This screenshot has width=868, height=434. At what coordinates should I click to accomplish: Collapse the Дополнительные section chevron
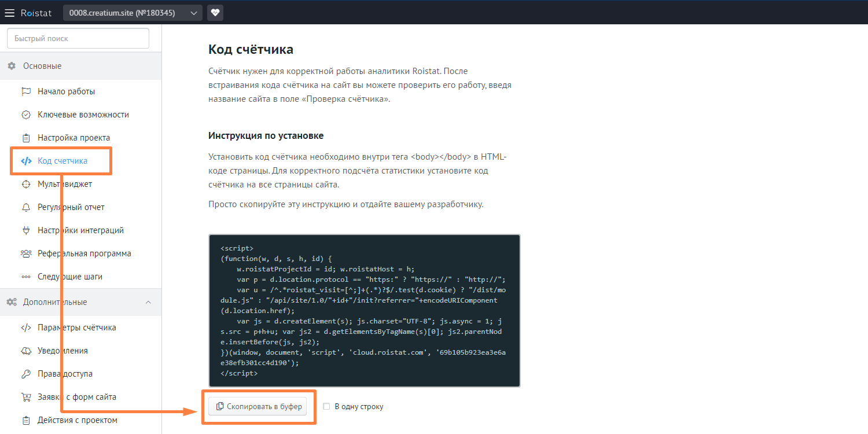click(x=148, y=302)
